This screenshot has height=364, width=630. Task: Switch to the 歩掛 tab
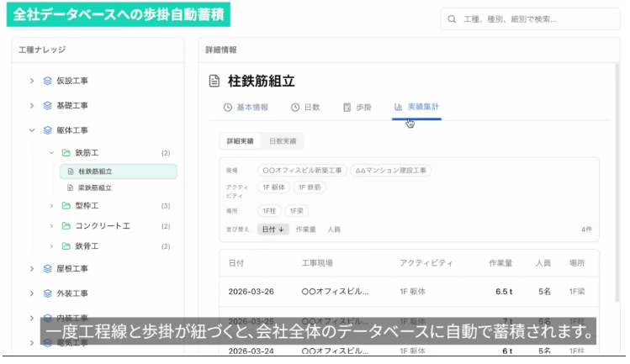point(357,108)
